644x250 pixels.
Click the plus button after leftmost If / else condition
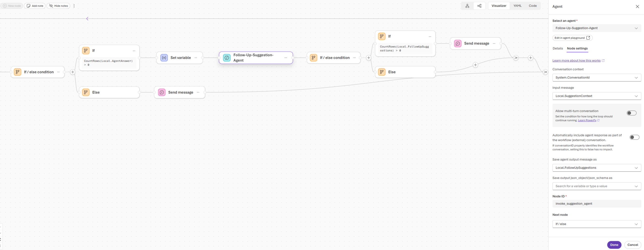(x=73, y=72)
